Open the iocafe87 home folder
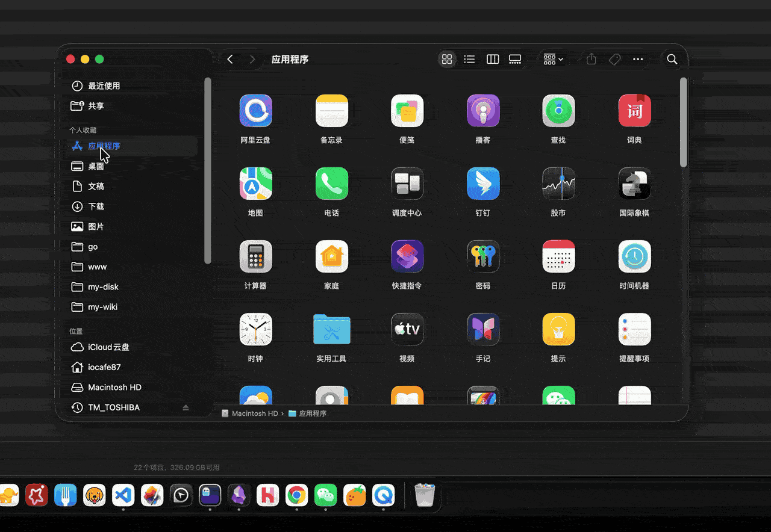The image size is (771, 532). point(131,367)
